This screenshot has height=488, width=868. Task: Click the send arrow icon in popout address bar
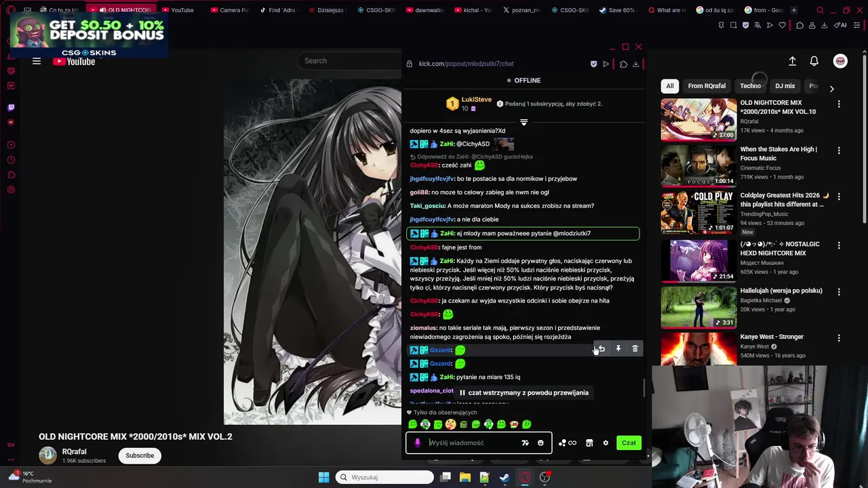click(606, 64)
